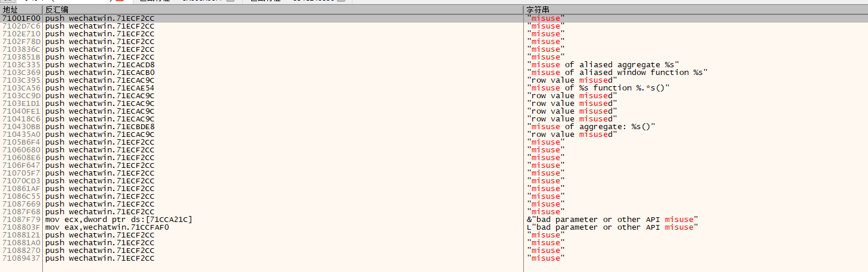Select the "misuse of %s function %.*s()" string
Screen dimensions: 868x272
pyautogui.click(x=598, y=88)
